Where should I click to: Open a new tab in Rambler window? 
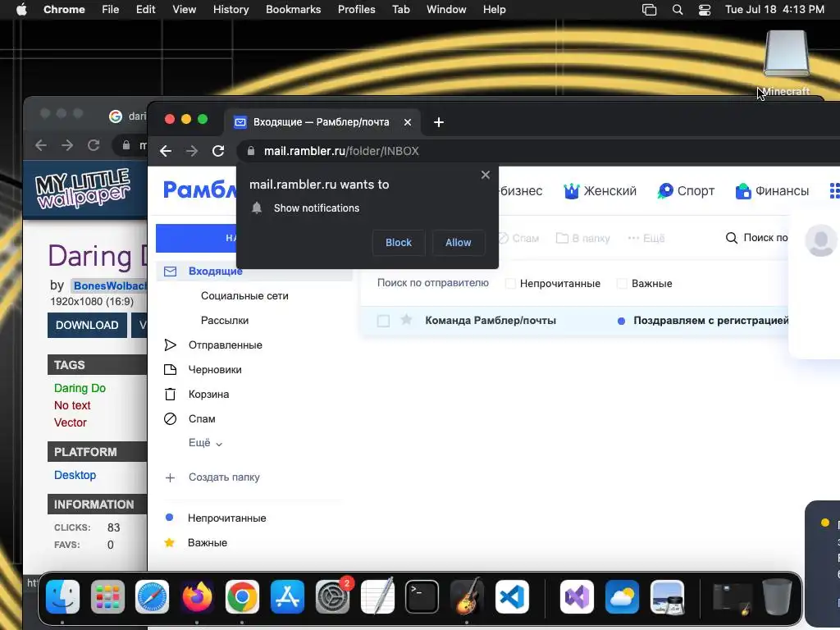click(x=439, y=122)
